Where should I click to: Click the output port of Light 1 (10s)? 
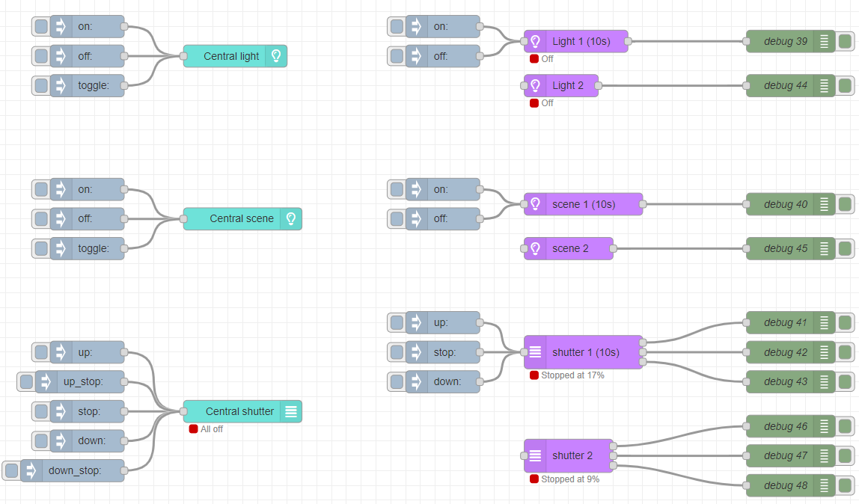tap(628, 41)
